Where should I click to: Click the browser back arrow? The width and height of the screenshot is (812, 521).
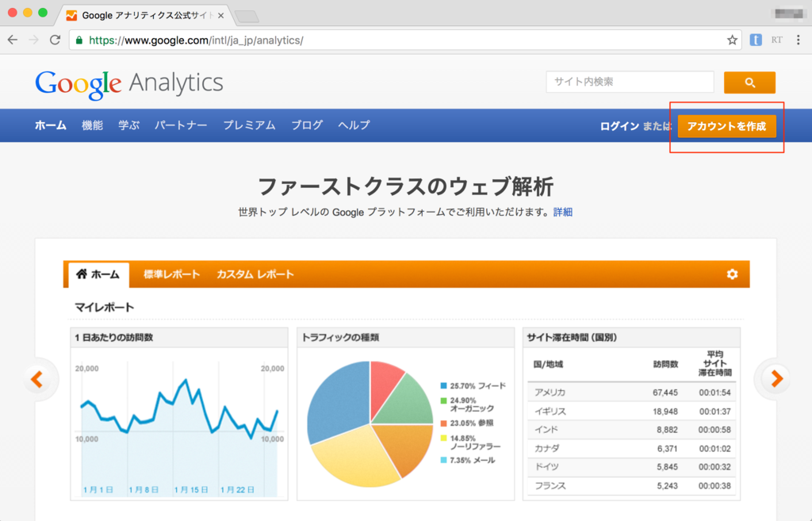coord(13,40)
